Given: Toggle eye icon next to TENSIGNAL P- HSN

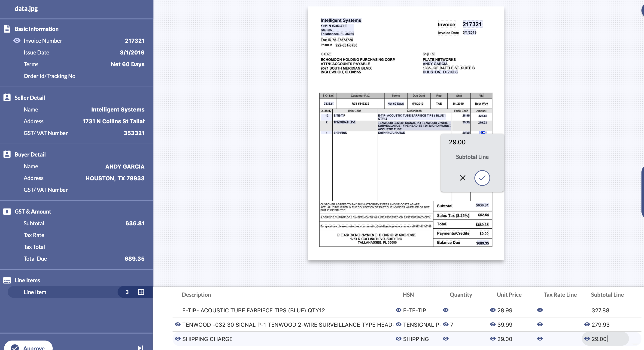Looking at the screenshot, I should 398,324.
